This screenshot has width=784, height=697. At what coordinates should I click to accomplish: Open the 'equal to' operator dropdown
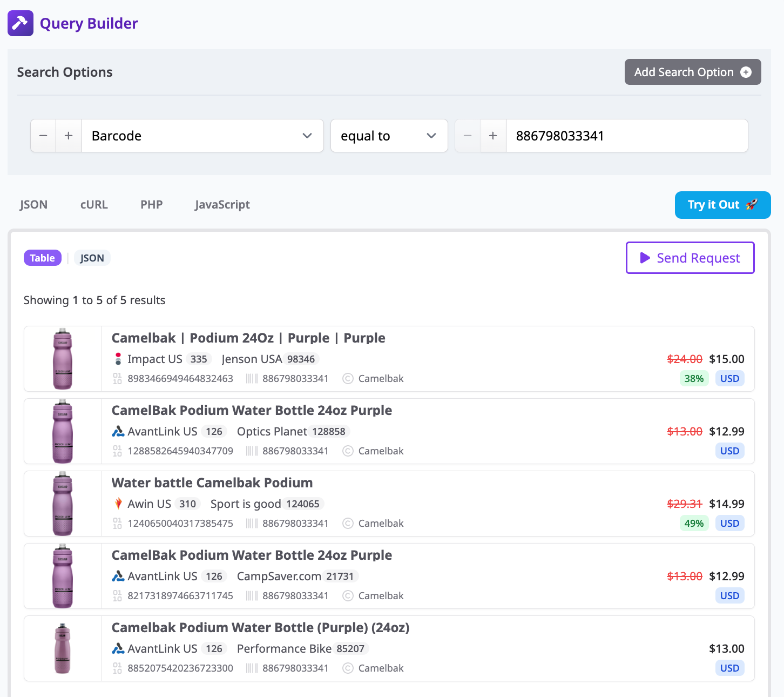click(x=389, y=136)
